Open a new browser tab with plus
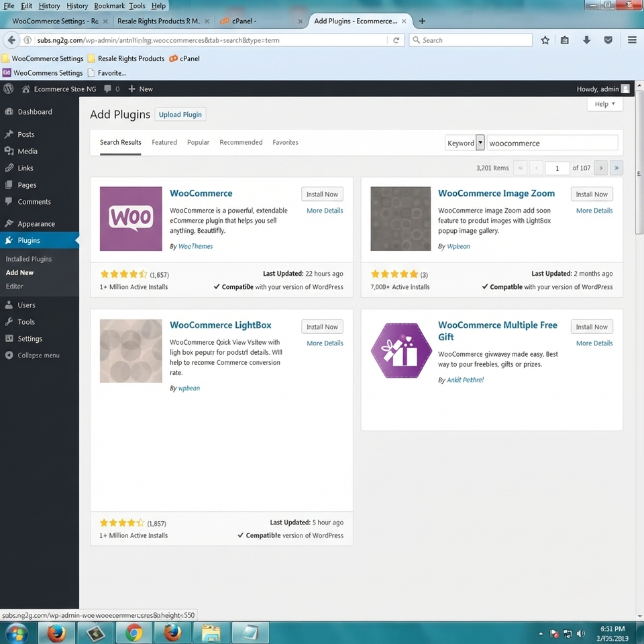 (x=422, y=21)
